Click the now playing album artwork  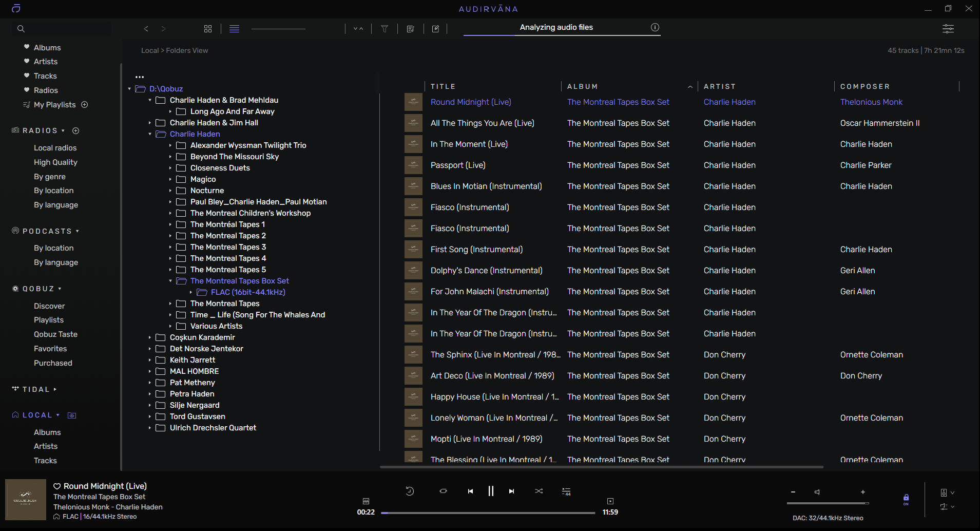[26, 500]
